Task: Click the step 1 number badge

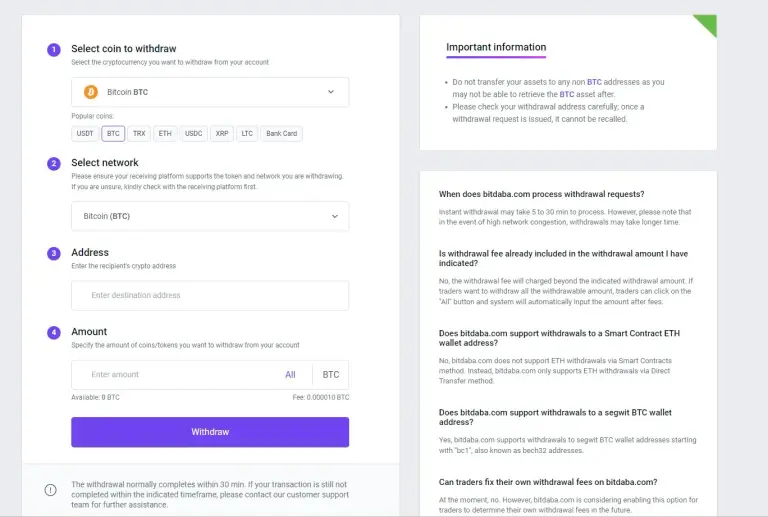Action: [54, 49]
